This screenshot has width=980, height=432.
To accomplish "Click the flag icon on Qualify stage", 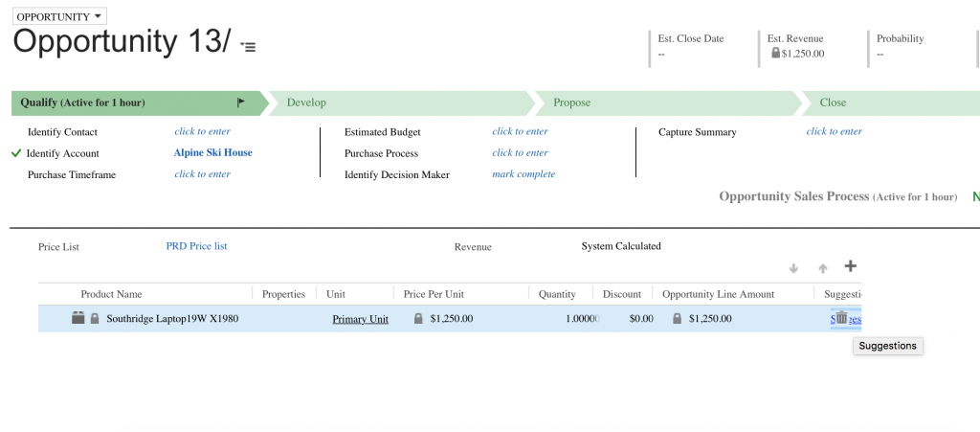I will coord(241,102).
